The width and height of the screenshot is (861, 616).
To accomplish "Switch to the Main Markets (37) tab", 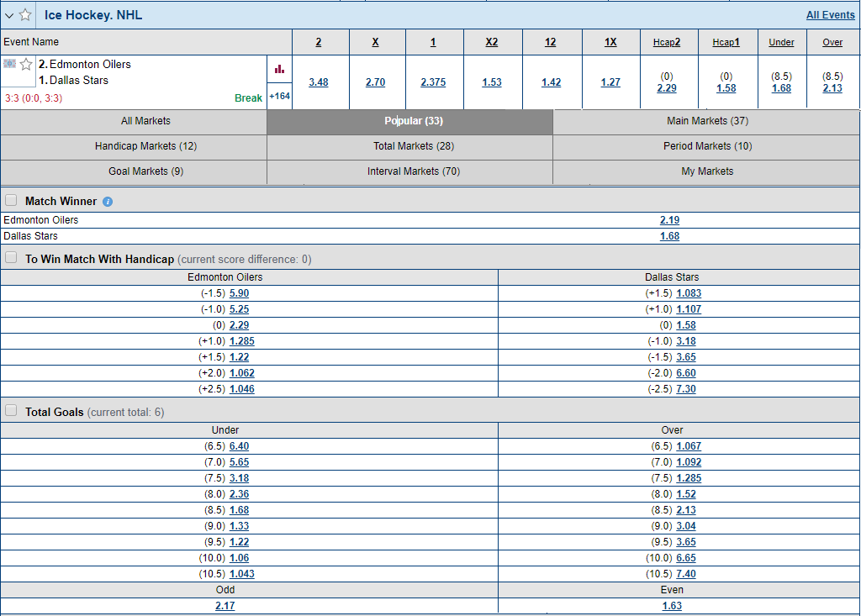I will (706, 120).
